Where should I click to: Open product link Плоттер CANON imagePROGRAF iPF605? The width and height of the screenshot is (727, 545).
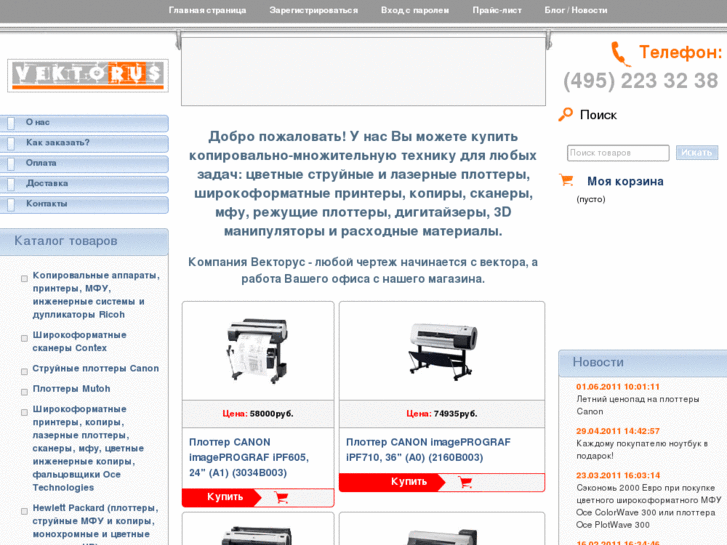tap(249, 457)
